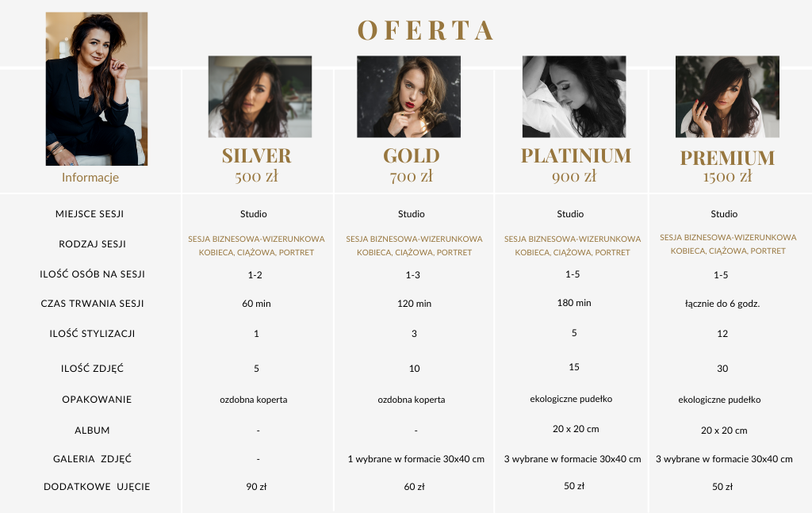Open the Platinium black-and-white photo

(x=574, y=97)
